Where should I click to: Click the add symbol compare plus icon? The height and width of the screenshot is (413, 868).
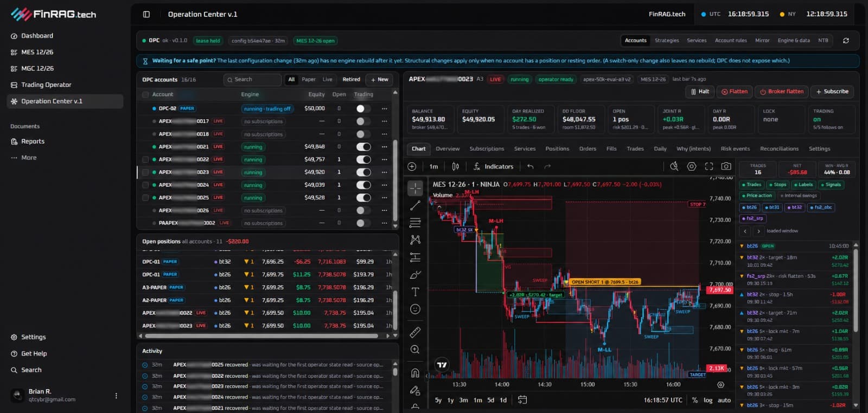click(x=412, y=167)
